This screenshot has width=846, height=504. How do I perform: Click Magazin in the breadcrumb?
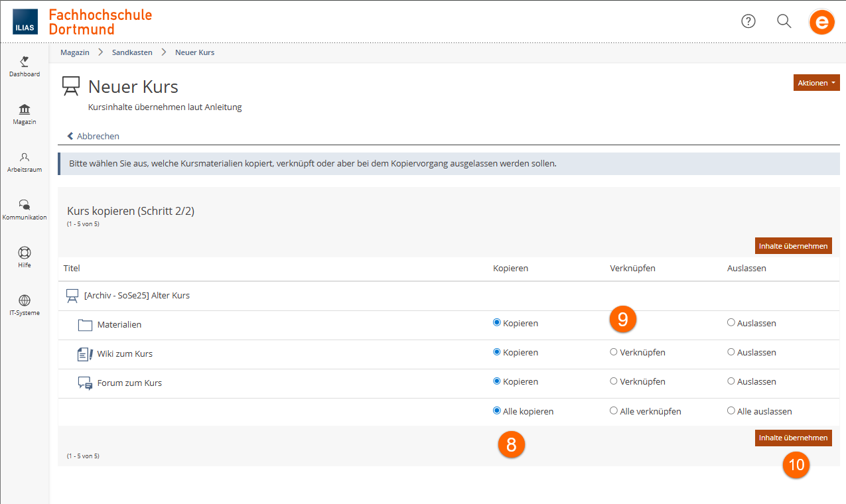pos(74,52)
